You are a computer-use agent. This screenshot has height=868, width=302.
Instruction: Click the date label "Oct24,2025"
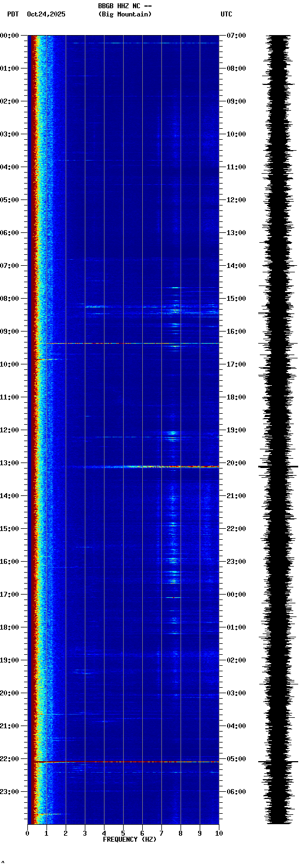tap(46, 14)
